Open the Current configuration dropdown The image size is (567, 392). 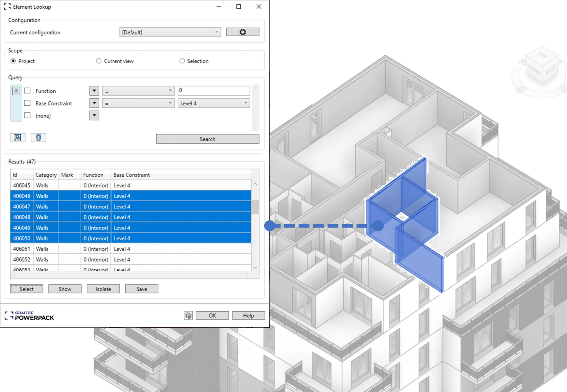pyautogui.click(x=170, y=32)
